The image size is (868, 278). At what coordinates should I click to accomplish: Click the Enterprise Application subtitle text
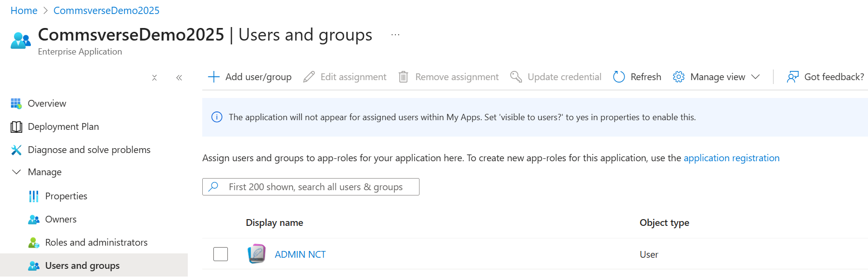point(80,52)
